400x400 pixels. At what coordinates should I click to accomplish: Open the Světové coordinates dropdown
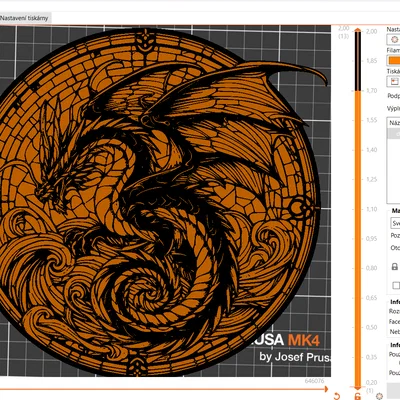(395, 223)
